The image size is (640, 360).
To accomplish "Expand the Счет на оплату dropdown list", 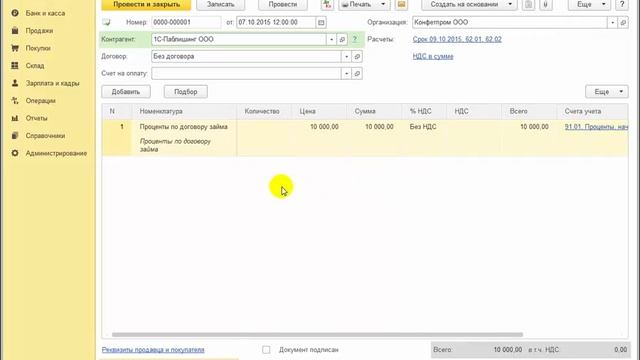I will (x=347, y=74).
